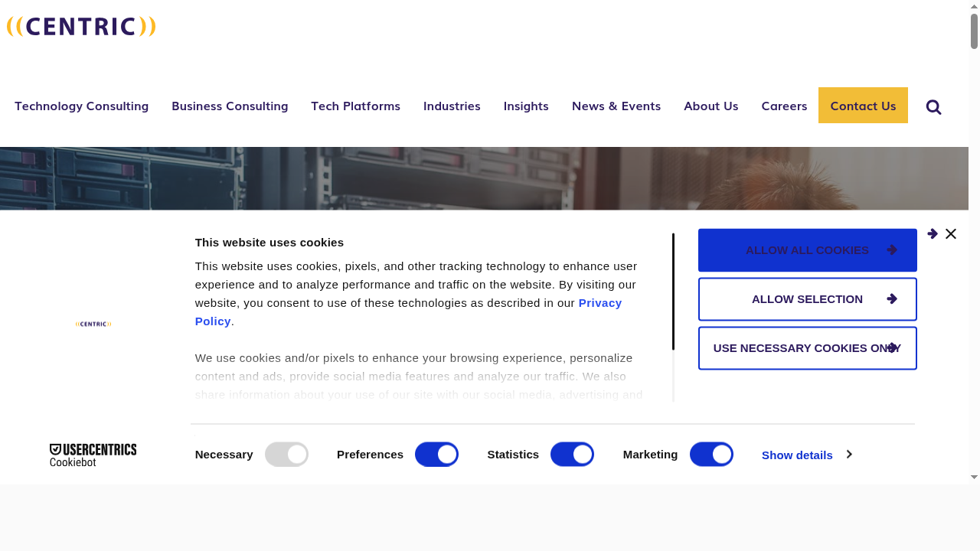Open the Technology Consulting menu
This screenshot has height=551, width=980.
point(81,106)
